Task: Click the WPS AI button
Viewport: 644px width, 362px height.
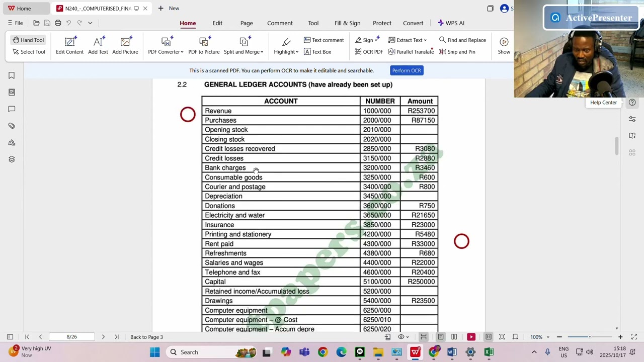Action: [451, 23]
